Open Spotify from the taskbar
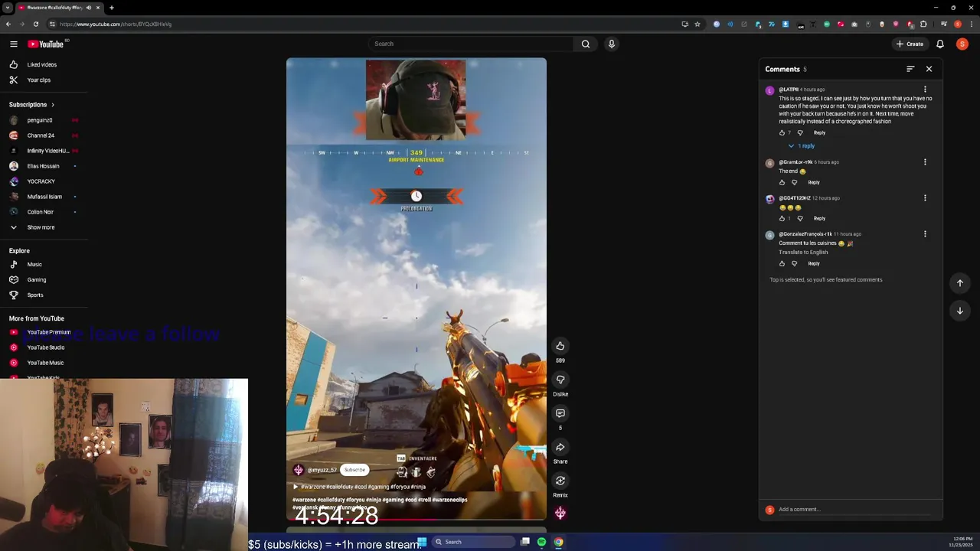Screen dimensions: 980x551 [541, 542]
